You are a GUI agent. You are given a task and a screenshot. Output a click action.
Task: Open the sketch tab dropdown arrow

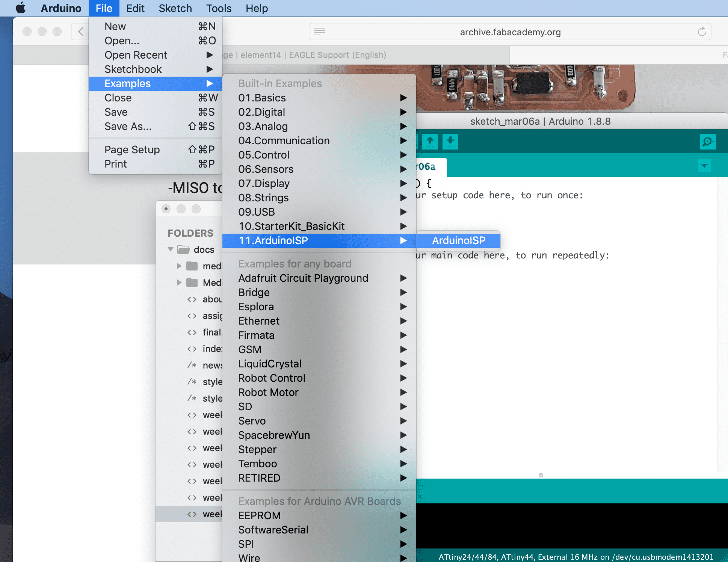[704, 166]
